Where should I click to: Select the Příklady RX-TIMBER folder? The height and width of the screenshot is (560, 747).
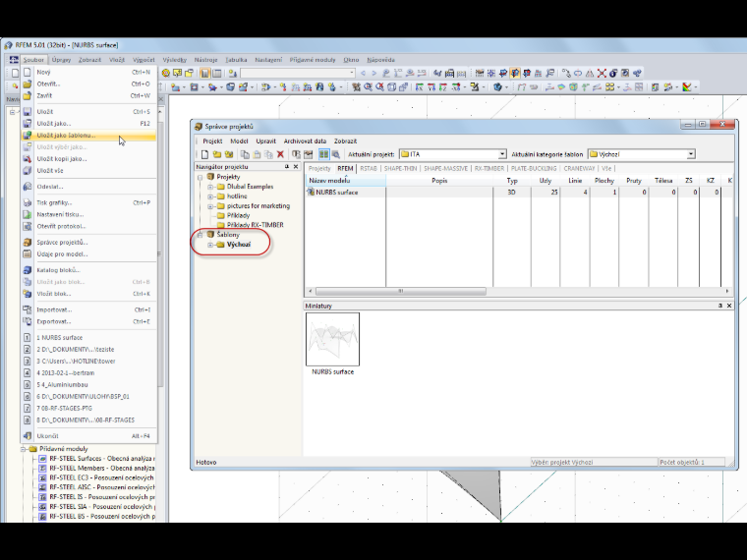[x=255, y=225]
